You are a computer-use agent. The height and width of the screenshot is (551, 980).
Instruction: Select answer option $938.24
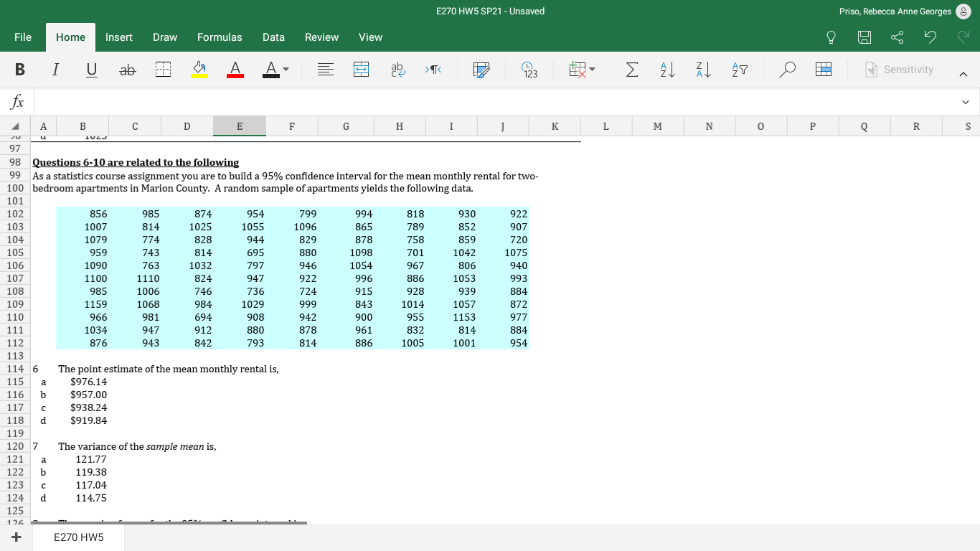click(88, 408)
